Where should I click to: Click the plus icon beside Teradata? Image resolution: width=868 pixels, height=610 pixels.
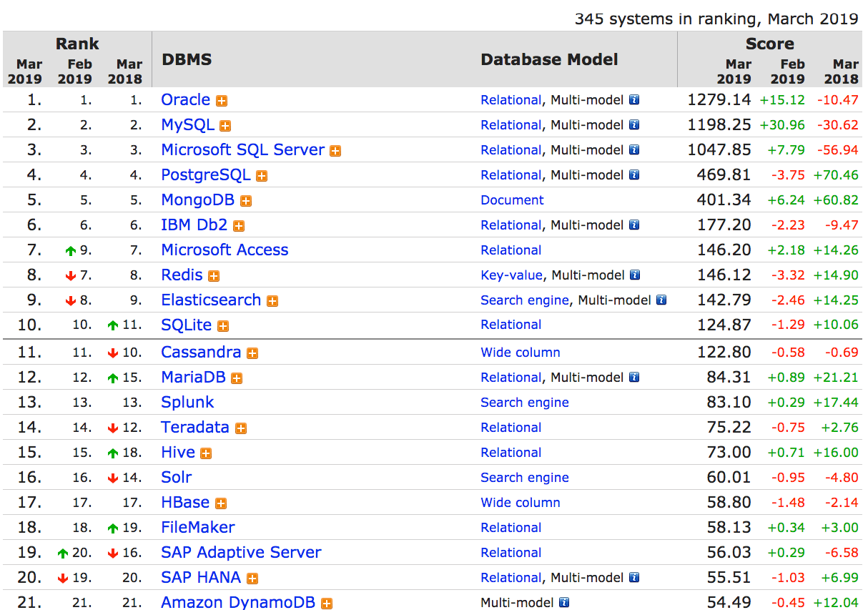(x=241, y=429)
